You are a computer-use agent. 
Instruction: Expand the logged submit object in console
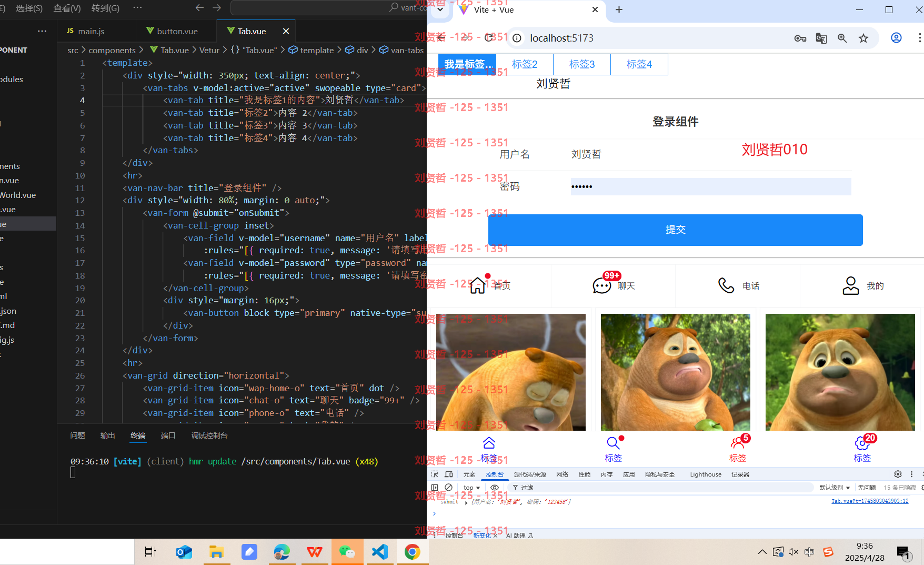point(466,502)
